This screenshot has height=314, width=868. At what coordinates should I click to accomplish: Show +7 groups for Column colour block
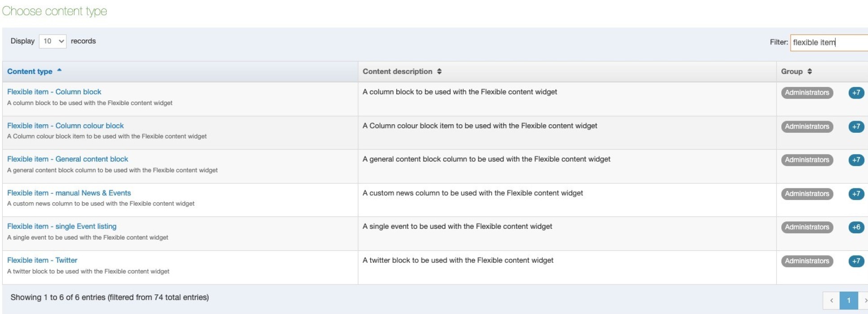click(x=856, y=126)
